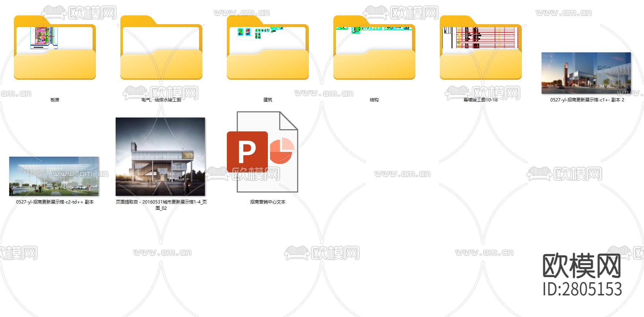The width and height of the screenshot is (644, 317).
Task: Click the label 电气、给排水竣工图
Action: click(x=161, y=100)
